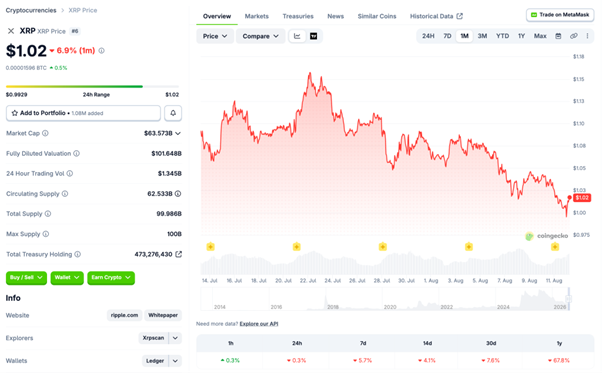Expand the Xrpscan explorers dropdown arrow
The height and width of the screenshot is (373, 602).
[x=175, y=338]
